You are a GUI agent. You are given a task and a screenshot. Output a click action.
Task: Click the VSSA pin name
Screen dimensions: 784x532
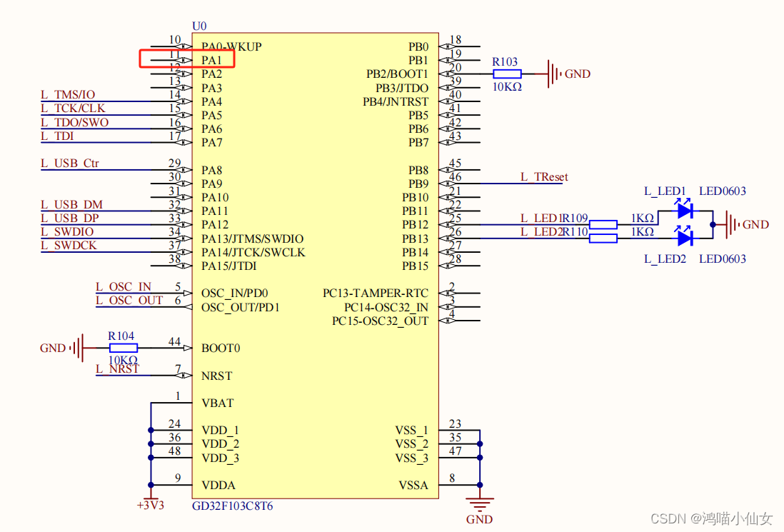(413, 485)
